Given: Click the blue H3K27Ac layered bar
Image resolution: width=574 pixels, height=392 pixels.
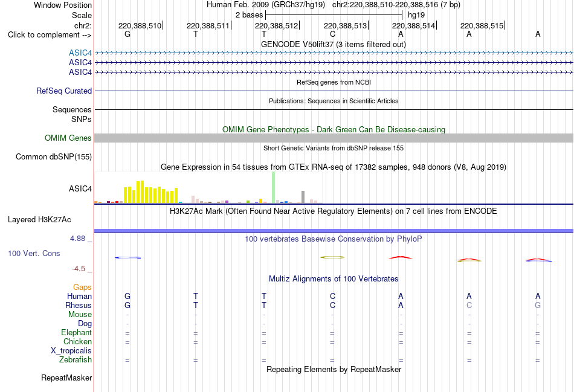Looking at the screenshot, I should point(334,231).
